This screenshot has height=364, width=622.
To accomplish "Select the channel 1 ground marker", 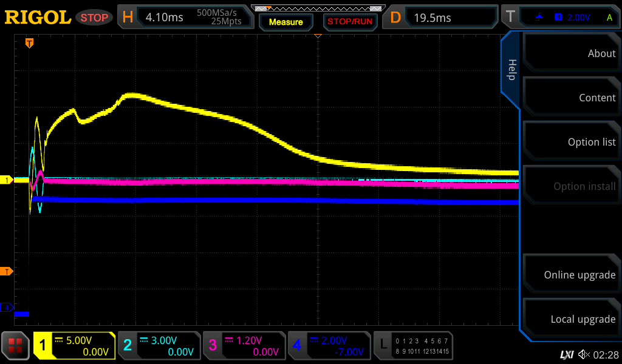I will 7,180.
